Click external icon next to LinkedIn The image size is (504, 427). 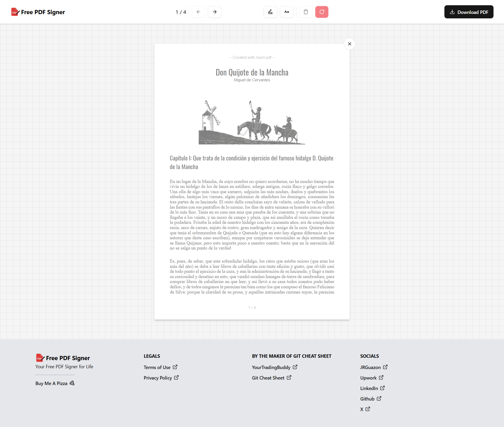click(382, 388)
